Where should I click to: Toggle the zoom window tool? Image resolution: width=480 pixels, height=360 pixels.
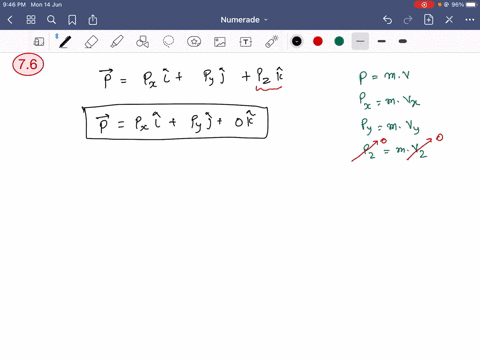pyautogui.click(x=39, y=42)
